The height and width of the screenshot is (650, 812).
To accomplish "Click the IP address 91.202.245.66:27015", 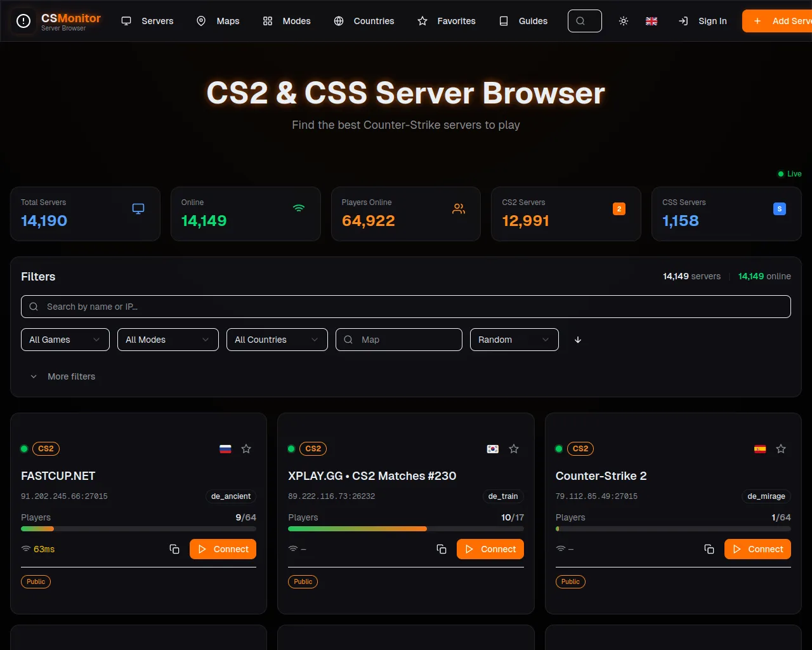I will 64,496.
